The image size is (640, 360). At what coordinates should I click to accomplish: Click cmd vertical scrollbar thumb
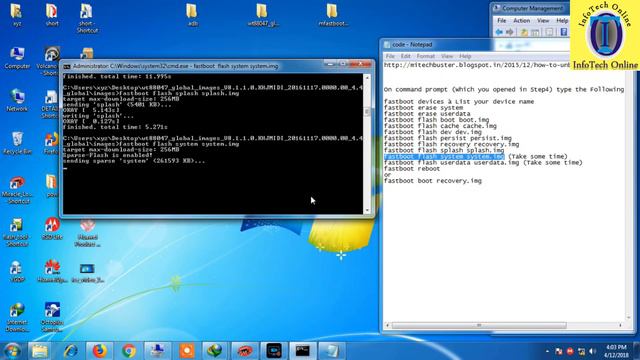[x=367, y=112]
